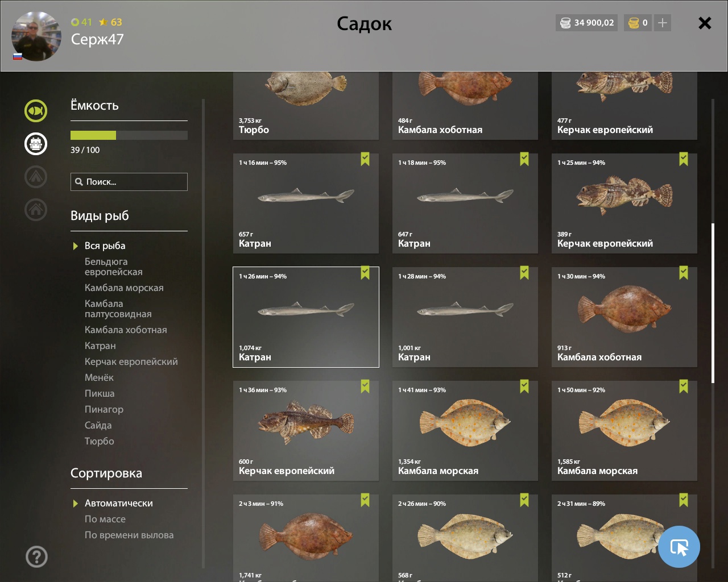This screenshot has width=728, height=582.
Task: Filter fish by Катран species
Action: tap(100, 346)
